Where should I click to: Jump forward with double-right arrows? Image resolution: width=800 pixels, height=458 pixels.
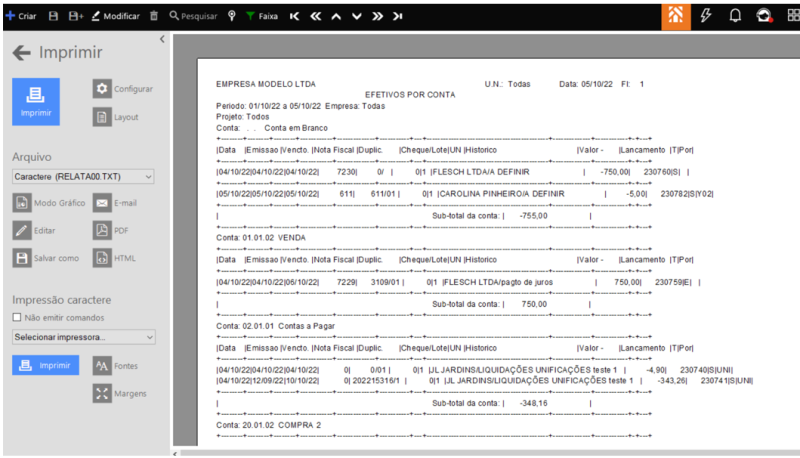click(x=378, y=16)
